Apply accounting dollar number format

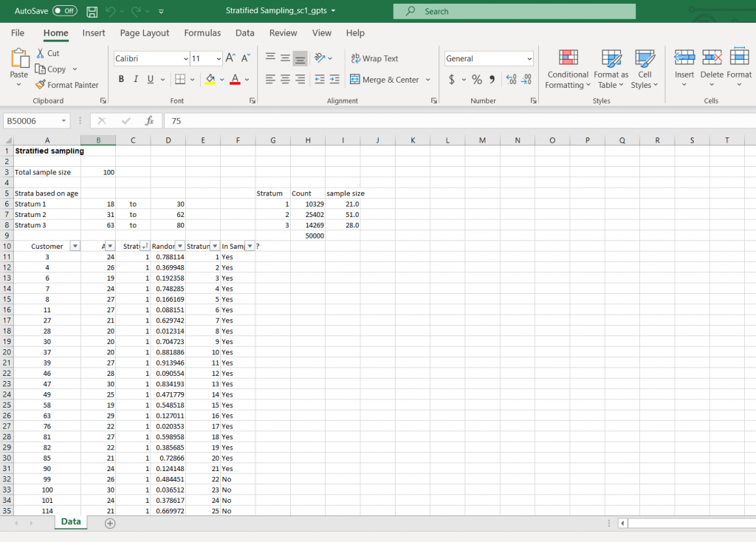452,79
